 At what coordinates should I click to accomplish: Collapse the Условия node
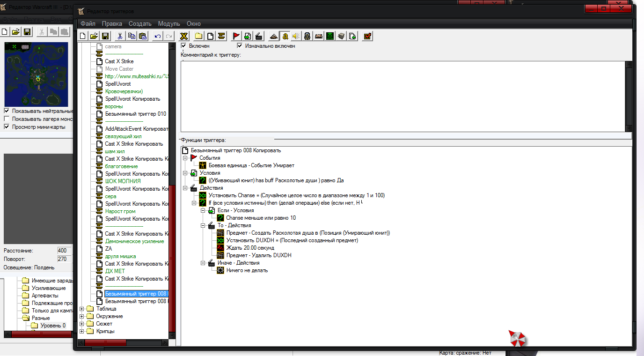[x=185, y=173]
